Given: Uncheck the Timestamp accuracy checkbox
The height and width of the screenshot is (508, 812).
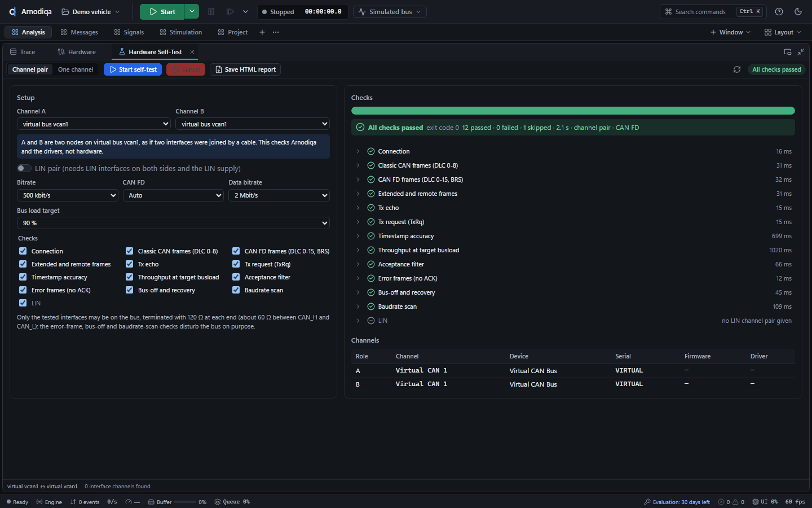Looking at the screenshot, I should (23, 277).
